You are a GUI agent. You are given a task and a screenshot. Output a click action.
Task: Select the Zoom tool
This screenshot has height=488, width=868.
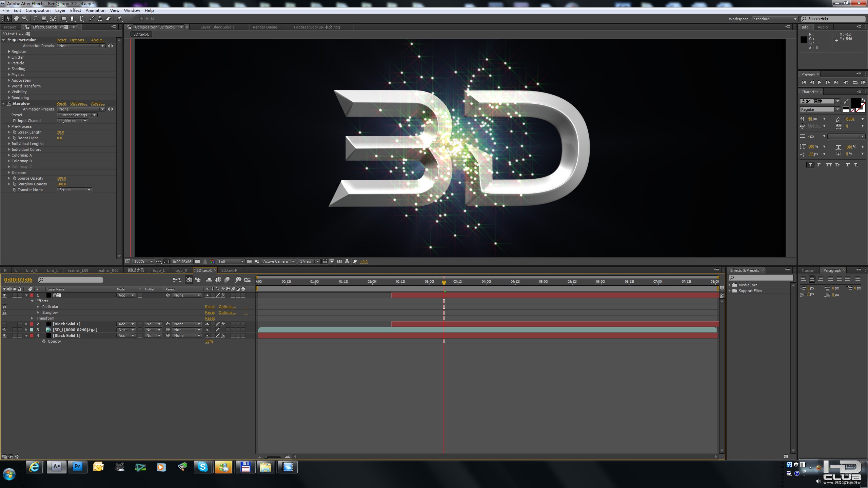pos(25,19)
